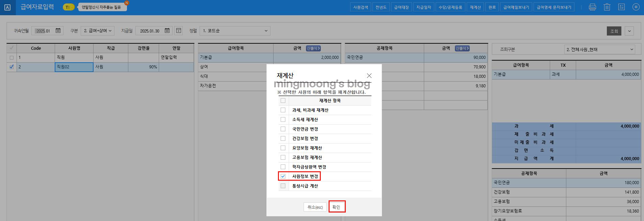This screenshot has width=644, height=221.
Task: Uncheck the checkbox for employee row 2
Action: [x=12, y=67]
